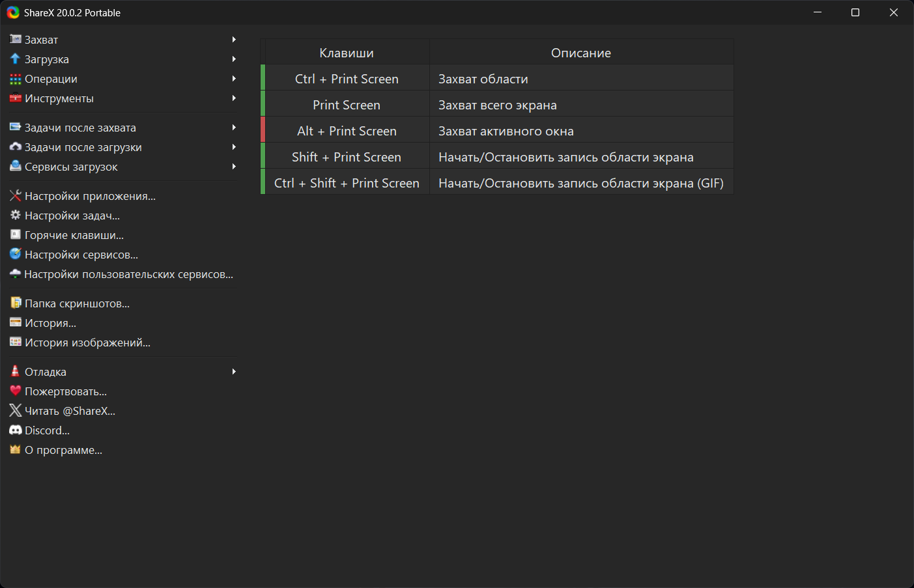Click the red status bar of Alt + Print Screen

click(263, 130)
